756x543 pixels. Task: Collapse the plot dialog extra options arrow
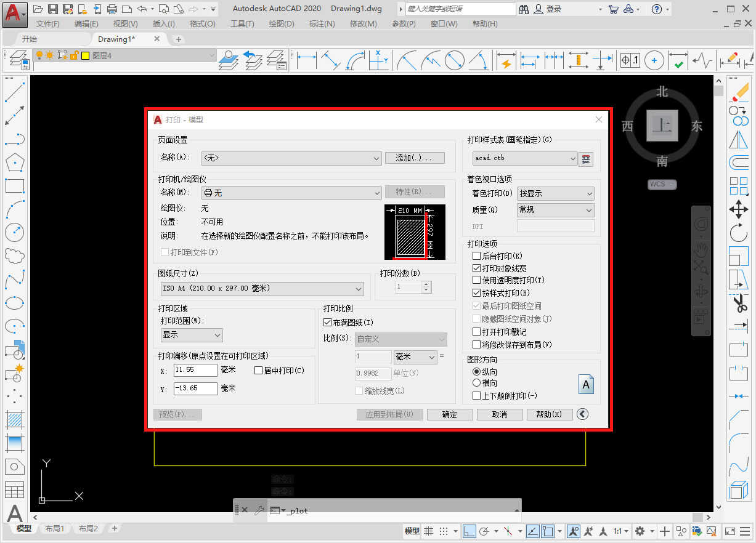point(583,414)
